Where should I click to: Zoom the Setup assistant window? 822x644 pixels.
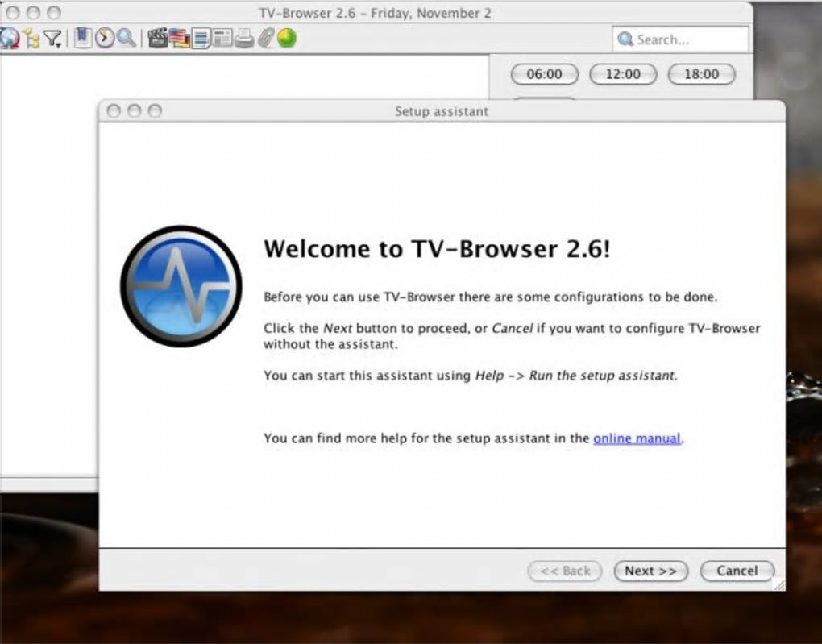[x=155, y=110]
